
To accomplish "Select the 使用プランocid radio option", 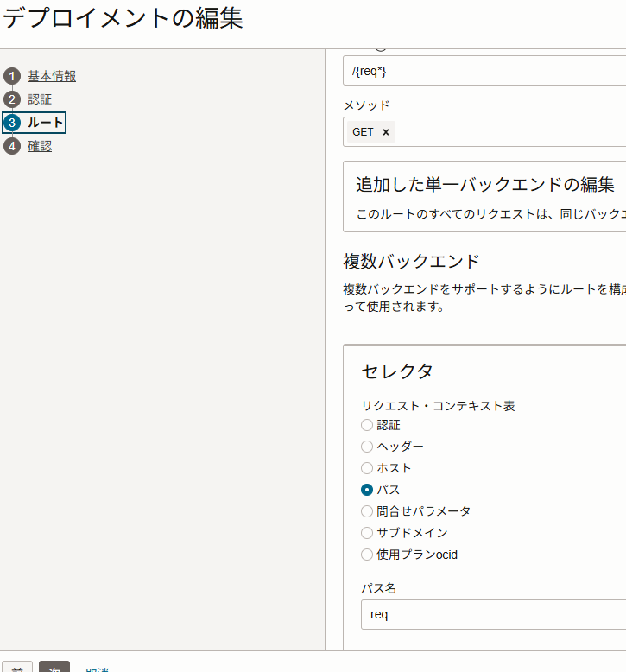I will pyautogui.click(x=367, y=555).
